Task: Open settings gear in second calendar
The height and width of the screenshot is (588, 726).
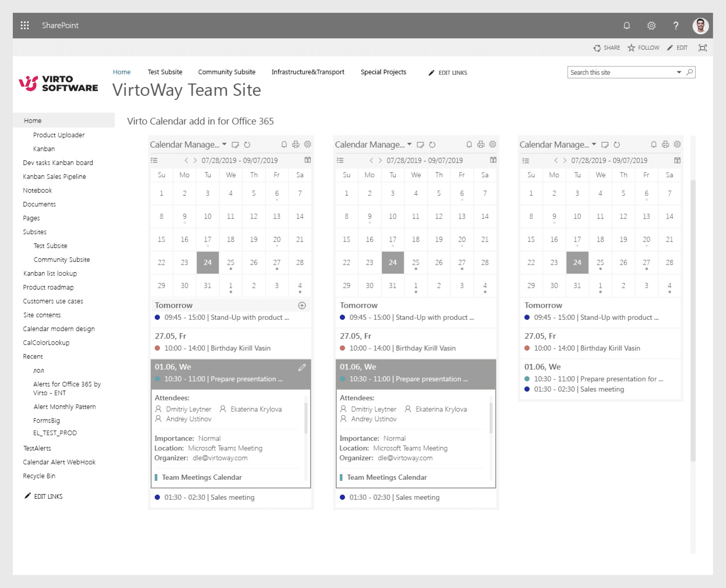Action: tap(493, 145)
